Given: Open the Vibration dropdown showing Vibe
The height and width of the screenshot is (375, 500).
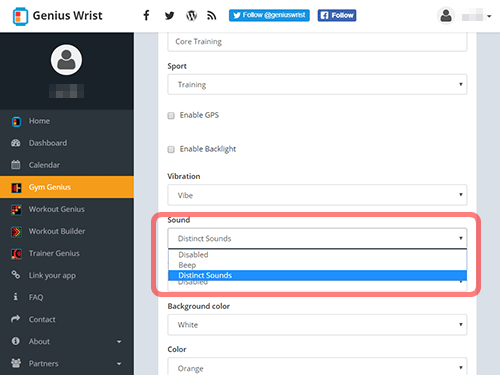Looking at the screenshot, I should coord(317,195).
